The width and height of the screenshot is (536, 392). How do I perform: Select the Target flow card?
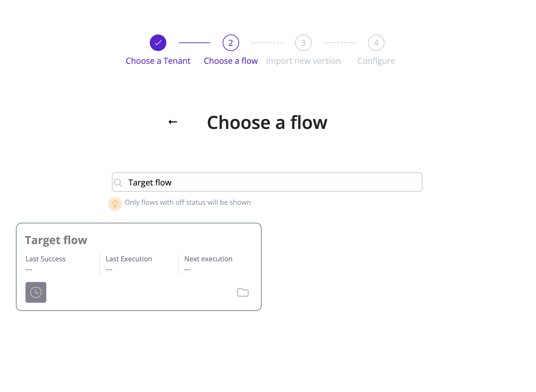(x=138, y=267)
